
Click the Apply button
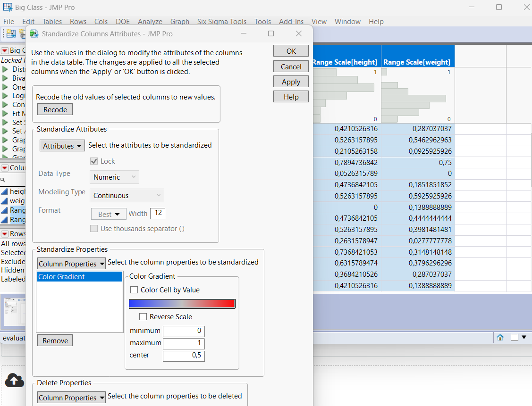pyautogui.click(x=291, y=82)
